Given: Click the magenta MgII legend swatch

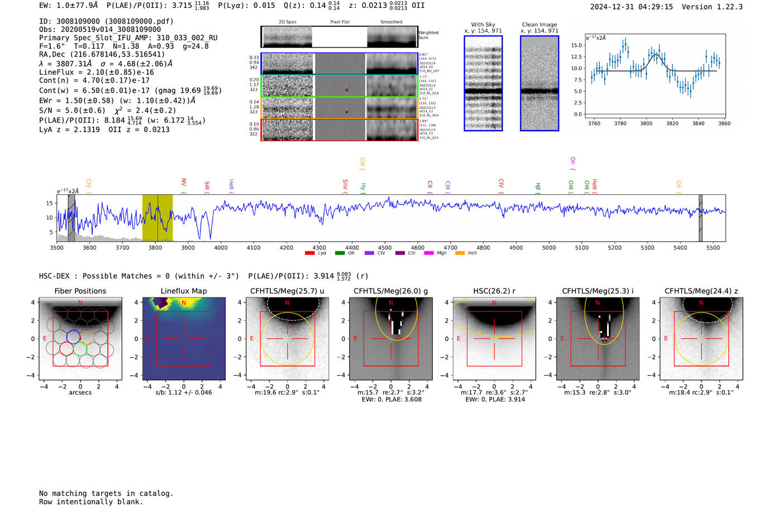Looking at the screenshot, I should (429, 253).
